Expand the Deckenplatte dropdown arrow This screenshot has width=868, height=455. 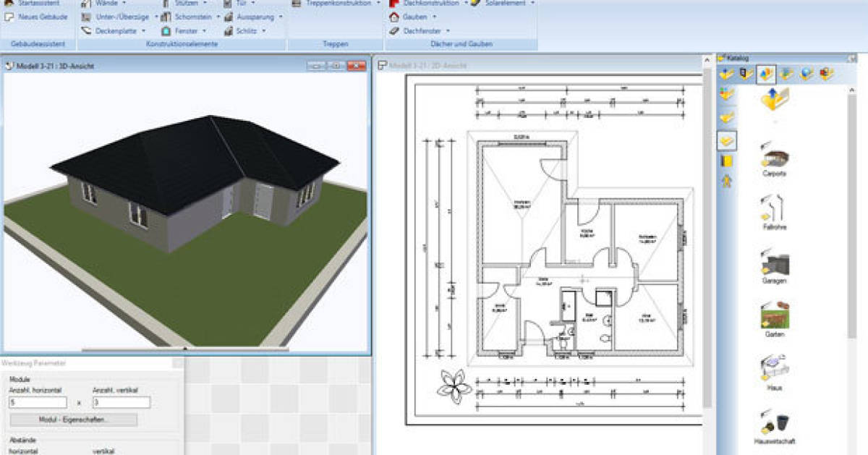point(143,31)
